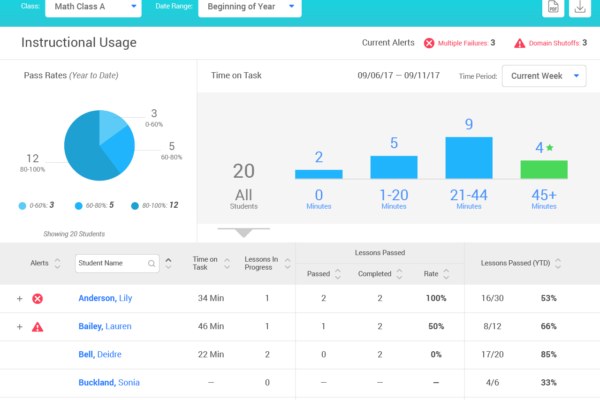Click the Multiple Failures: 3 alert text
Screen dimensions: 600x400
(x=466, y=43)
